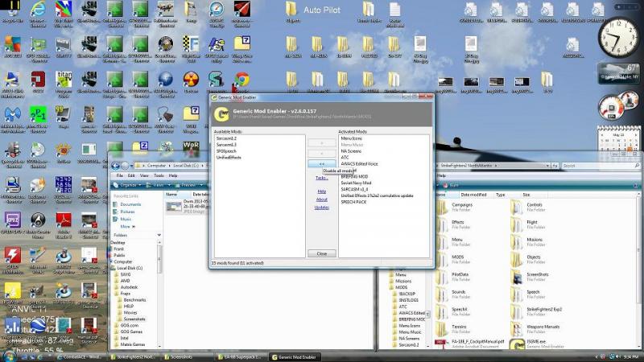Screen dimensions: 644x362
Task: Click the Explorer back navigation arrow
Action: [x=115, y=166]
